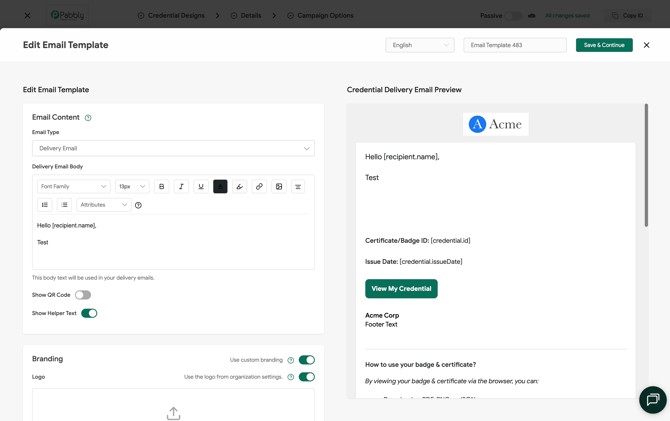The image size is (670, 421).
Task: Click the highlight marker icon
Action: (240, 186)
